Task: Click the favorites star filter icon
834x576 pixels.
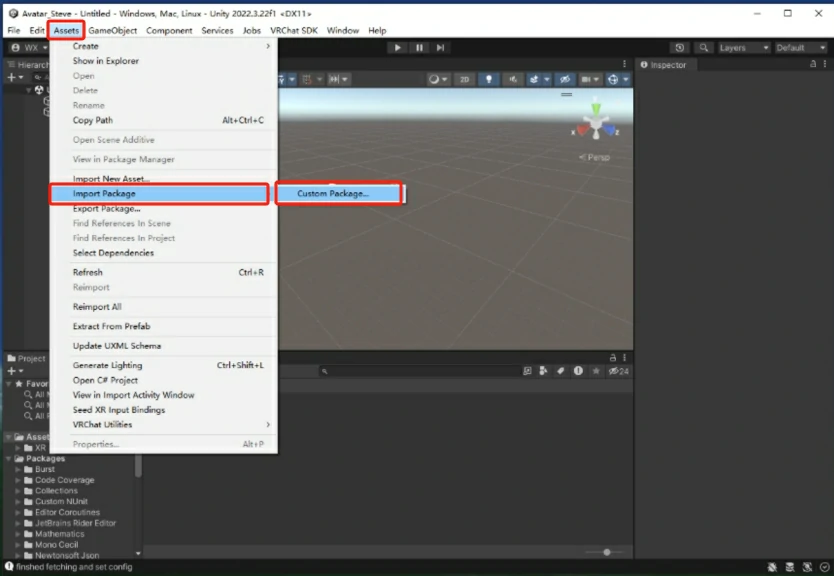Action: 596,371
